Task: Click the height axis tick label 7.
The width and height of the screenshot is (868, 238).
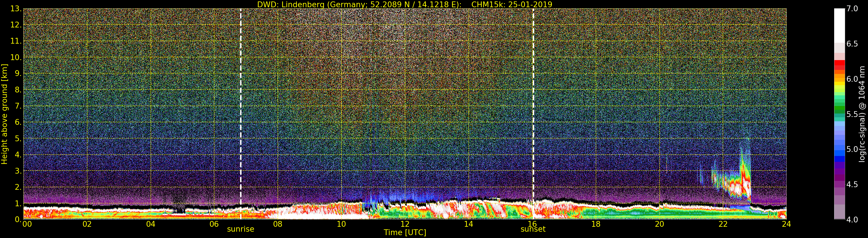Action: pyautogui.click(x=18, y=106)
